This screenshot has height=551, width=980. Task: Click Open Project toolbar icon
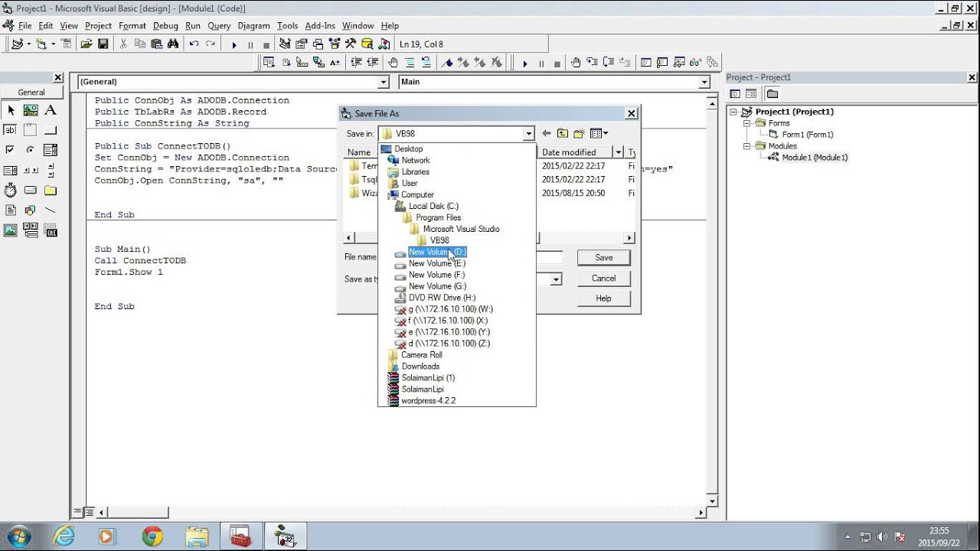87,44
